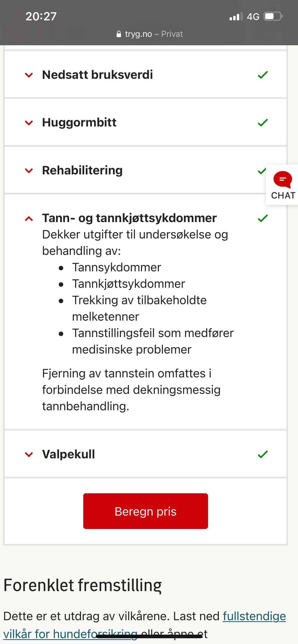Tap the green checkmark for Valpekull
The width and height of the screenshot is (298, 644).
pos(263,454)
